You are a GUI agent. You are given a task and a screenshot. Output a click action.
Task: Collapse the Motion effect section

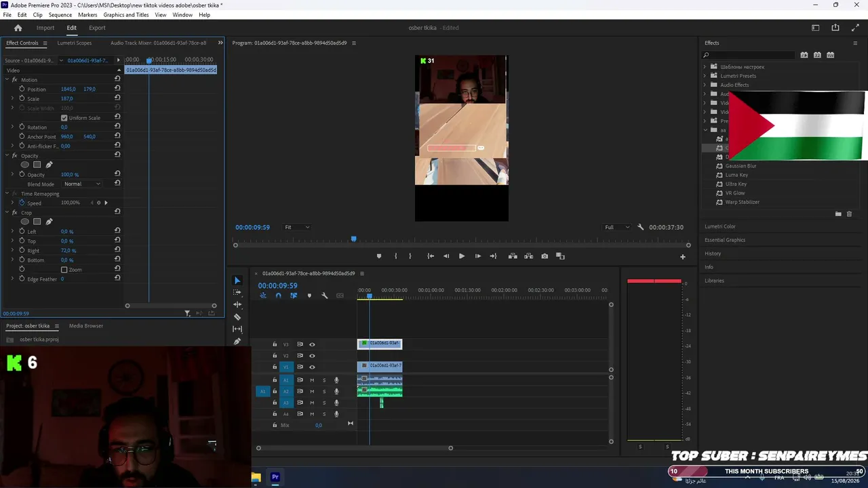click(7, 79)
